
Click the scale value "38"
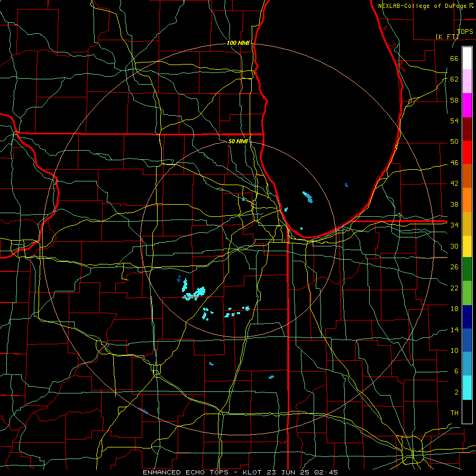pyautogui.click(x=454, y=204)
